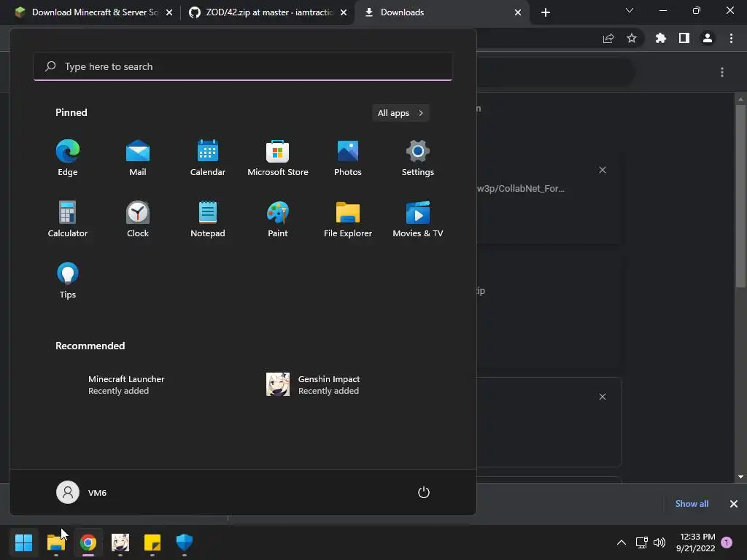747x560 pixels.
Task: Open the Calculator app
Action: (x=68, y=219)
